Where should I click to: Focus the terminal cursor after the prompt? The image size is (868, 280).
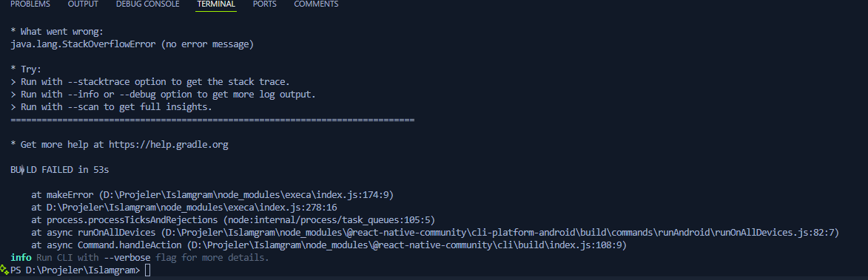point(147,270)
